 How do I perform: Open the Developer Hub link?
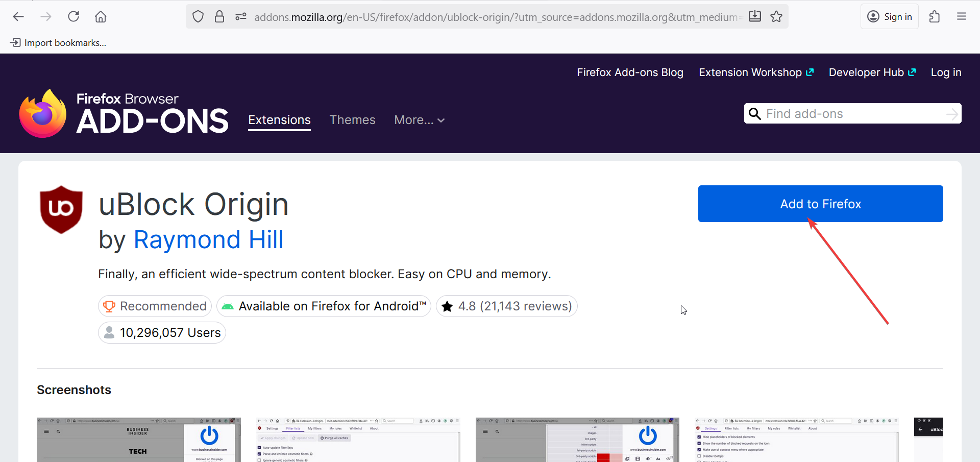[x=872, y=72]
